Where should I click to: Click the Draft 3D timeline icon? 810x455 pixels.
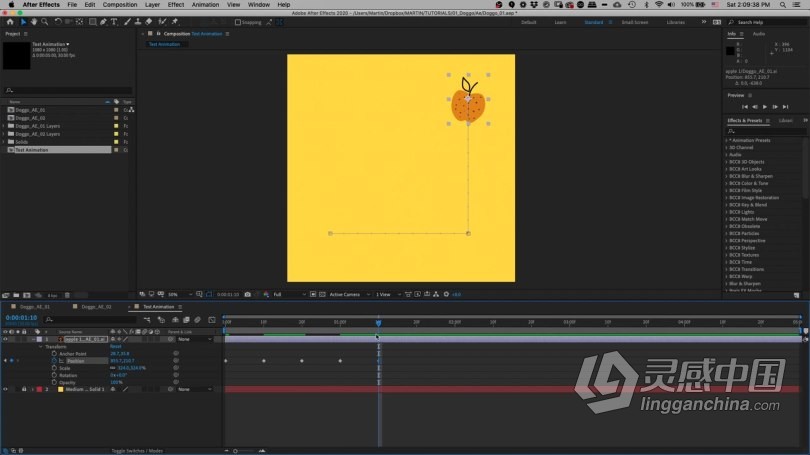tap(161, 320)
